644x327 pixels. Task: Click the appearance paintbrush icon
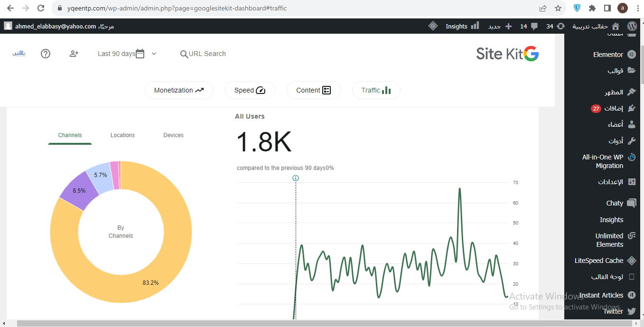coord(632,92)
